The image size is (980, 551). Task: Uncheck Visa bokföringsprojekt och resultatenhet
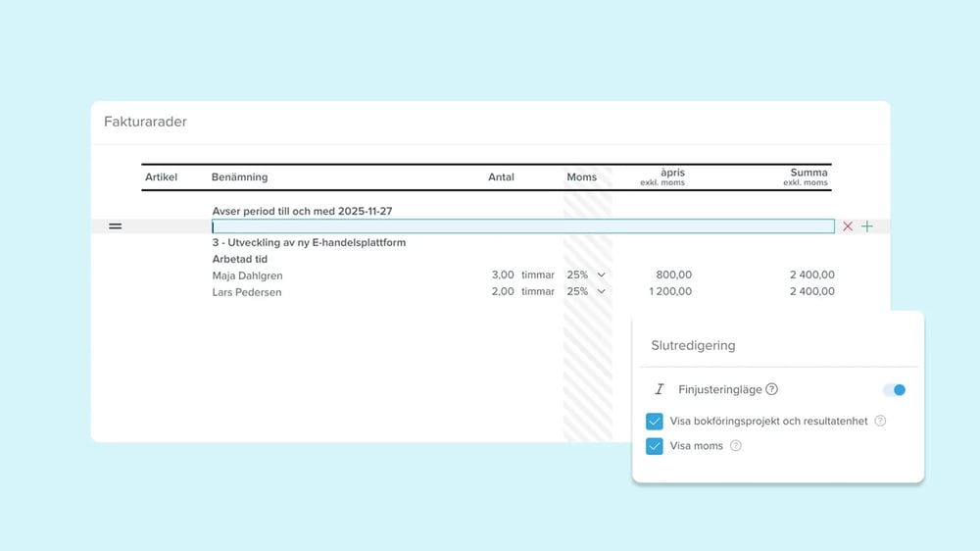click(655, 422)
